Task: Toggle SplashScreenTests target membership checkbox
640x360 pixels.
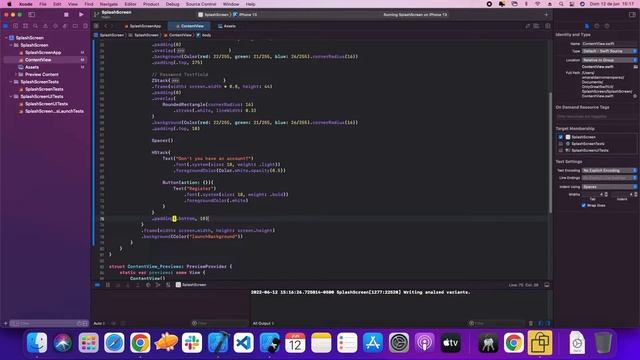Action: 561,144
